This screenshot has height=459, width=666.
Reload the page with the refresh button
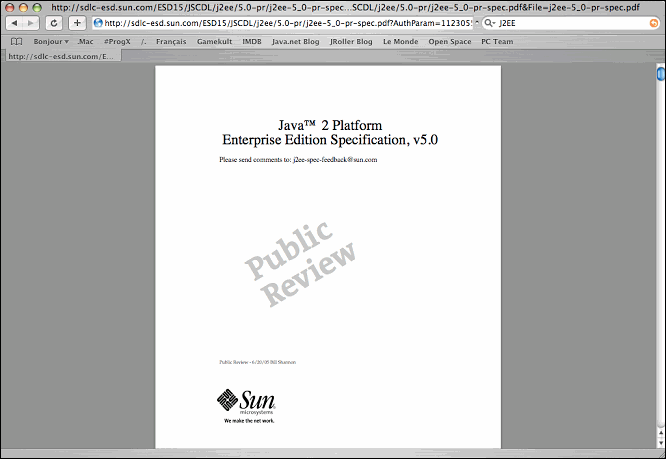click(54, 23)
